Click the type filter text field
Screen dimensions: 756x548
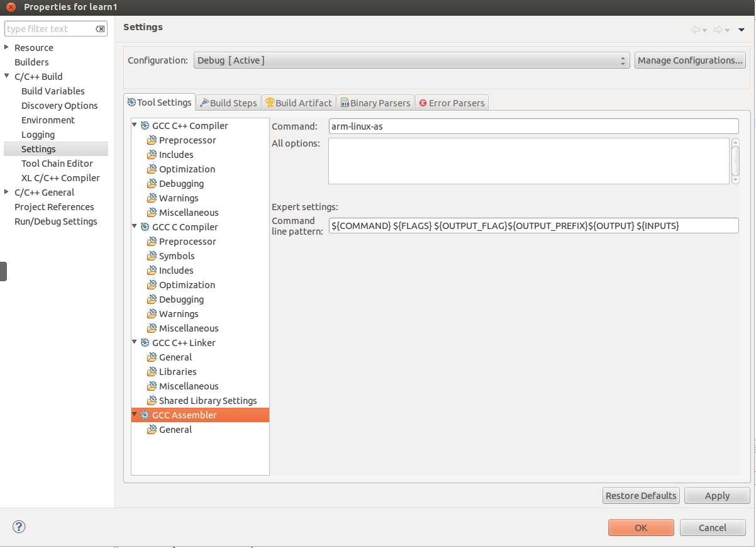click(50, 29)
